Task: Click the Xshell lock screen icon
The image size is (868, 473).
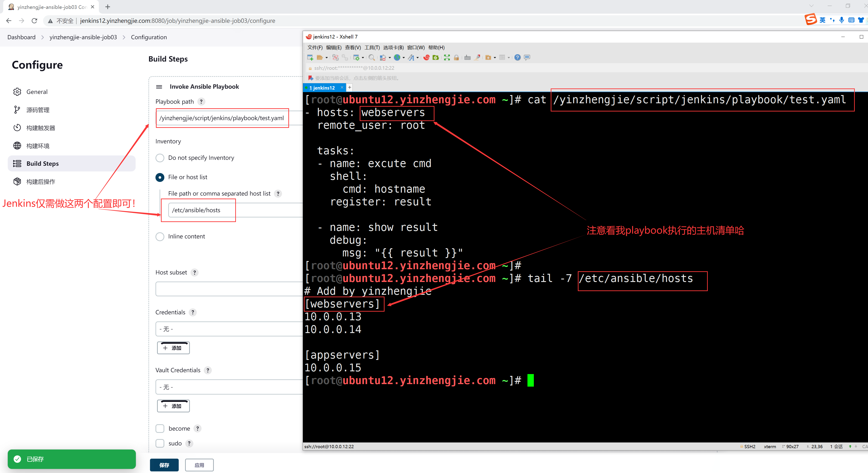Action: coord(456,58)
